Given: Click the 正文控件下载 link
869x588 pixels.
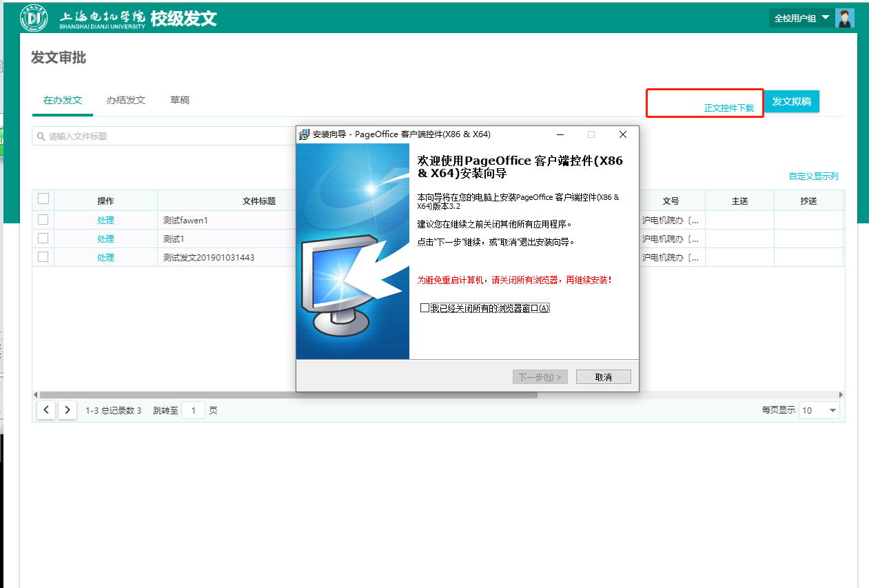Looking at the screenshot, I should (x=729, y=108).
